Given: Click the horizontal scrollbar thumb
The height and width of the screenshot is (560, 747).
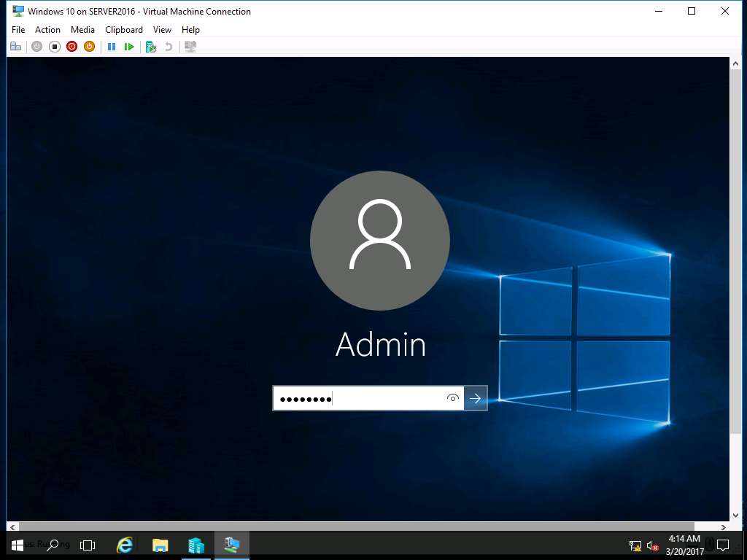Looking at the screenshot, I should (356, 526).
